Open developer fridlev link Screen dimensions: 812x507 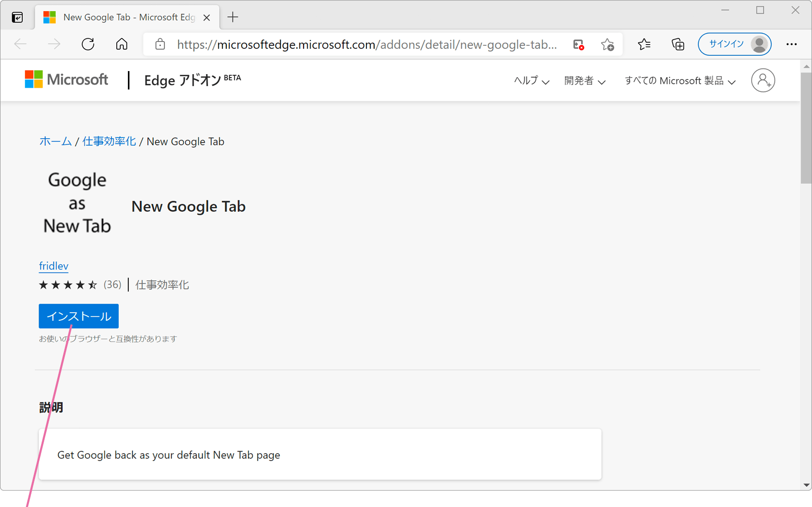(53, 266)
